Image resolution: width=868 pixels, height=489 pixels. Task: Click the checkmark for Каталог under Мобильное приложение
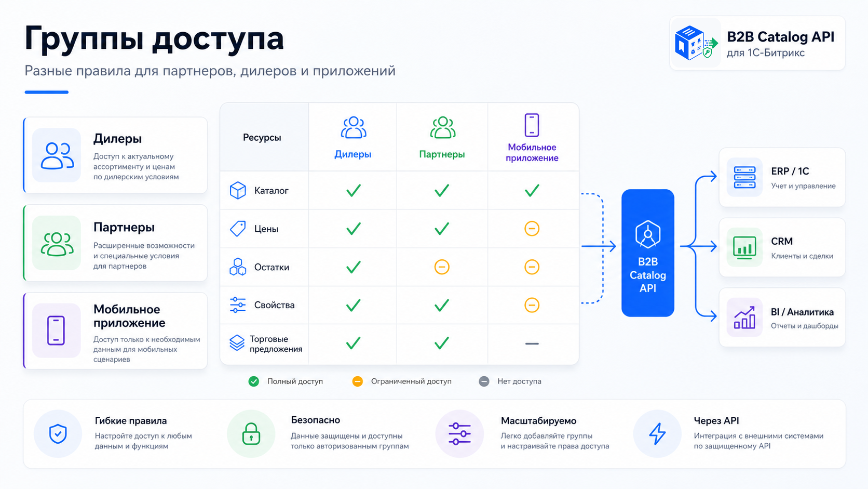(x=532, y=190)
